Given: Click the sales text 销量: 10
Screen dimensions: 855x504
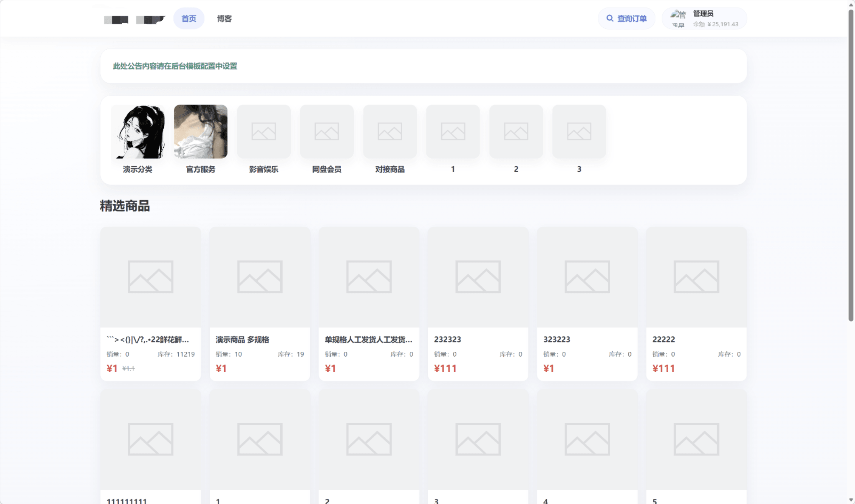Looking at the screenshot, I should (x=229, y=354).
